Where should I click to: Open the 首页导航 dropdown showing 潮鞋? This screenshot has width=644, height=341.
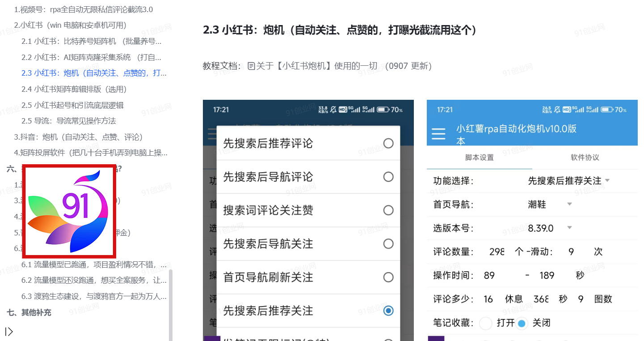550,205
